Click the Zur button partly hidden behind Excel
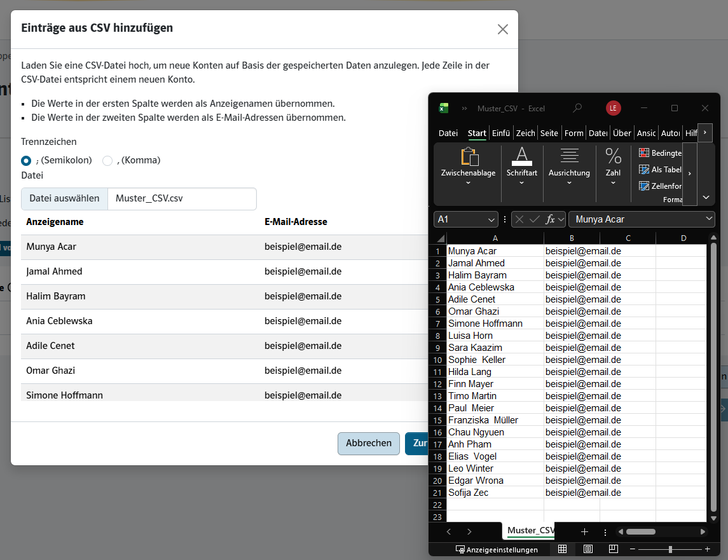 point(417,444)
